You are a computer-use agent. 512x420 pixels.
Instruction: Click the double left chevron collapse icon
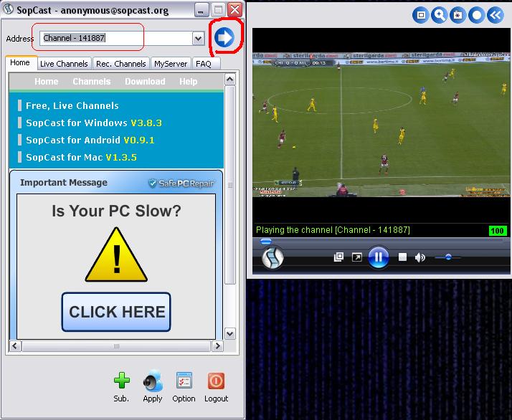pyautogui.click(x=496, y=15)
